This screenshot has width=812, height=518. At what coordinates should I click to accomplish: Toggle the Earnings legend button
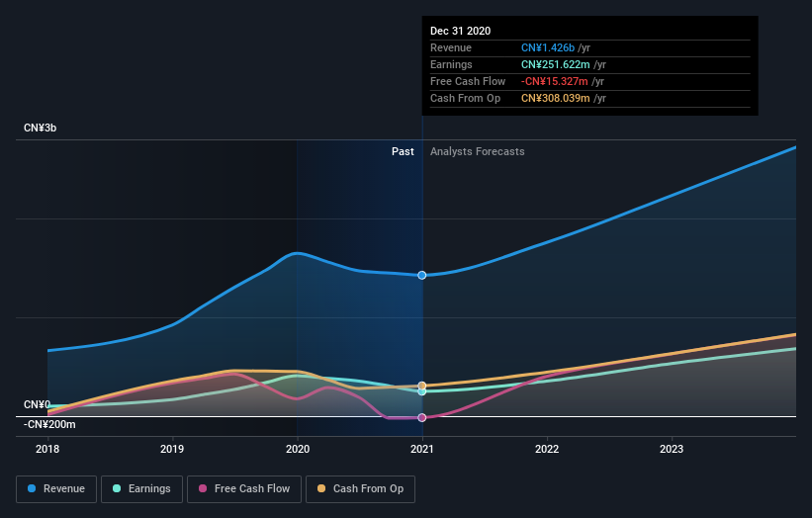(x=141, y=489)
